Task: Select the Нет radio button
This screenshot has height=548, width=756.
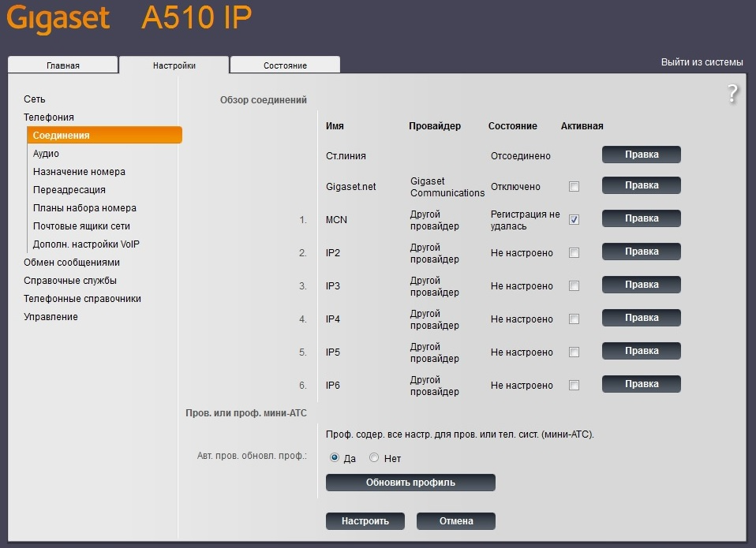Action: [374, 457]
